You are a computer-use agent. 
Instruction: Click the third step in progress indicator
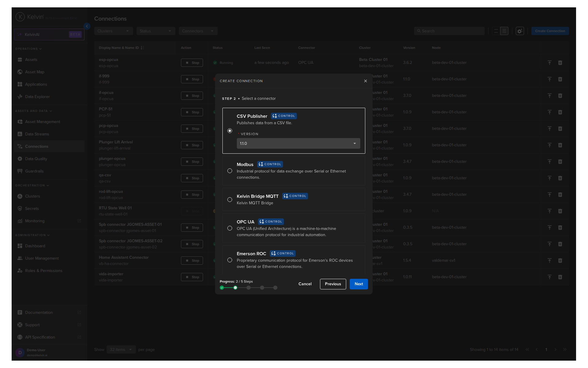[249, 288]
